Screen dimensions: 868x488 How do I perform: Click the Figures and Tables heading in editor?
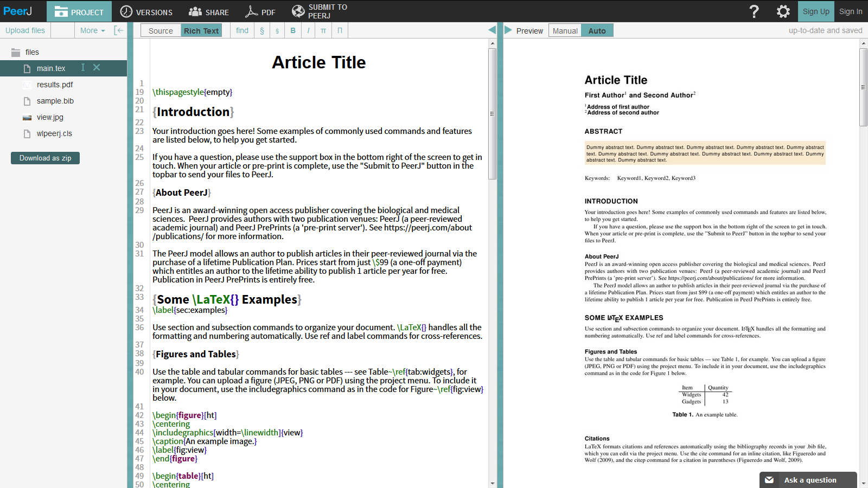click(x=196, y=354)
